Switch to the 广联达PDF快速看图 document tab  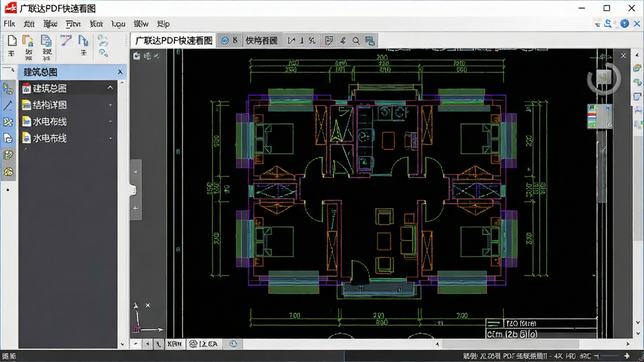pyautogui.click(x=174, y=40)
